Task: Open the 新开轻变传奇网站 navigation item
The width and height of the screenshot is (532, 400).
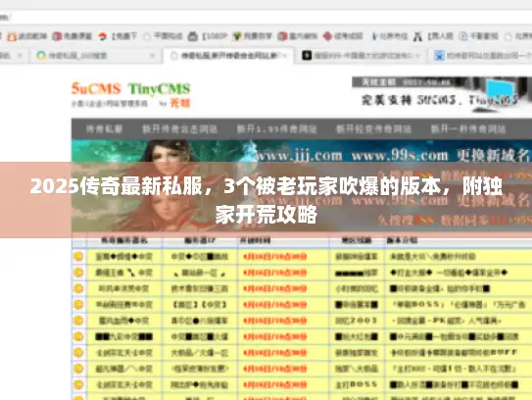Action: pos(373,129)
